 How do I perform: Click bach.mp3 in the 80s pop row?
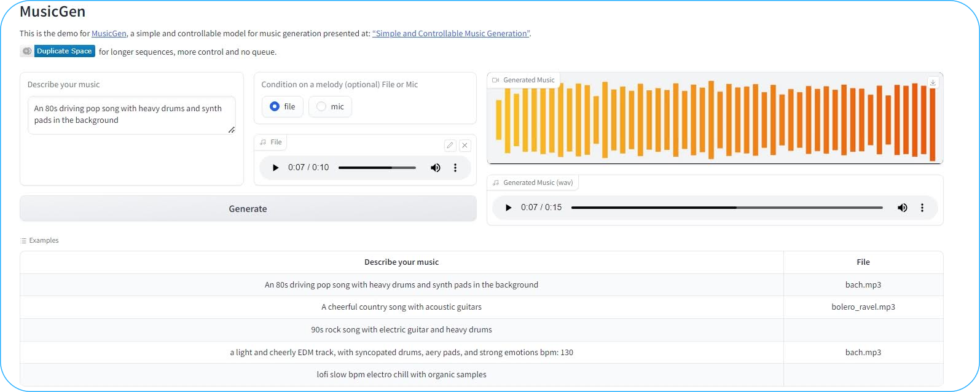(863, 285)
